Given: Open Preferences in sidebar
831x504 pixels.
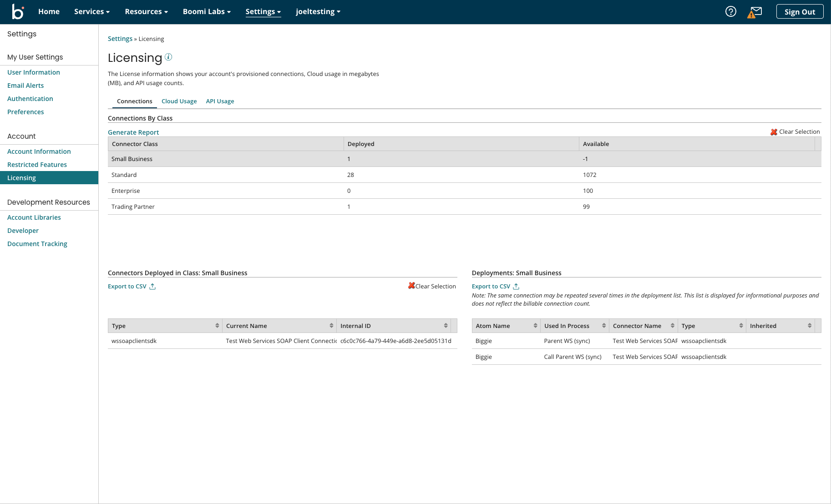Looking at the screenshot, I should (25, 112).
